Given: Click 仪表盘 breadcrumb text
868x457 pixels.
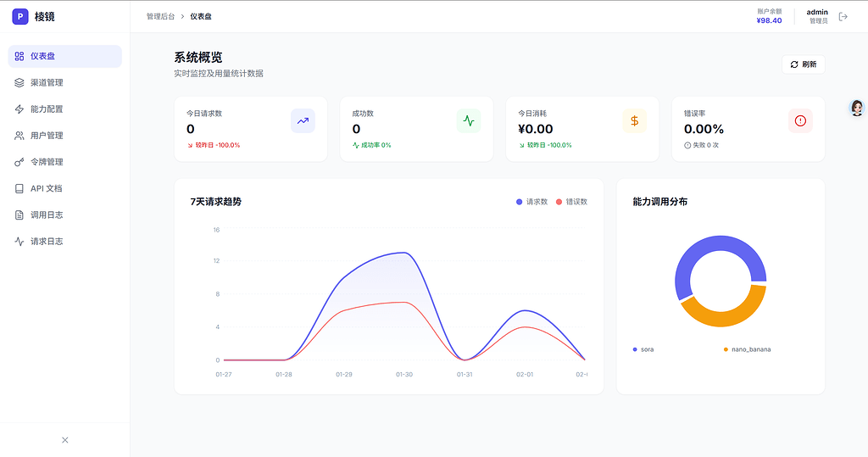Looking at the screenshot, I should pyautogui.click(x=201, y=17).
